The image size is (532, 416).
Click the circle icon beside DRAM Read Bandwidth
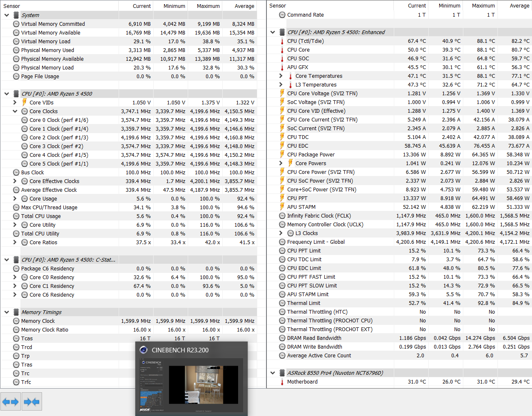point(282,338)
